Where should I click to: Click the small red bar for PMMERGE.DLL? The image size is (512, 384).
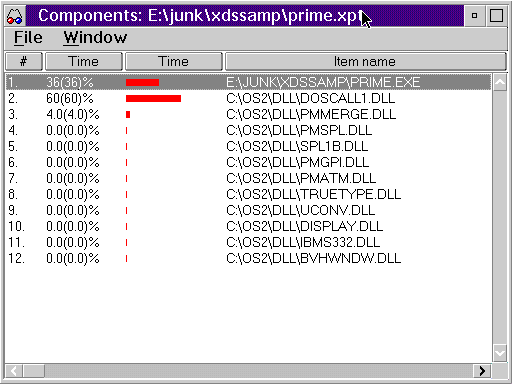coord(128,114)
